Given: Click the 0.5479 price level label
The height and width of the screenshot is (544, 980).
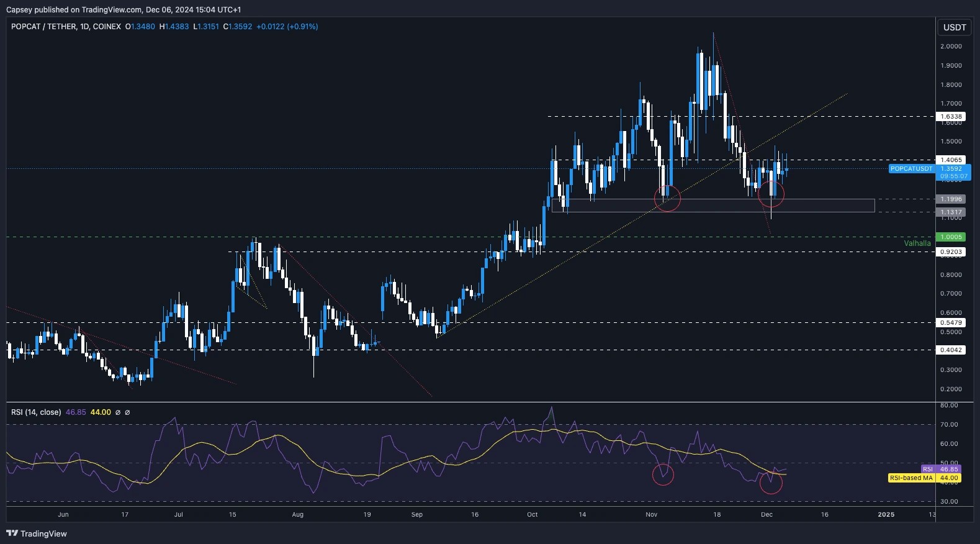Looking at the screenshot, I should (x=951, y=322).
